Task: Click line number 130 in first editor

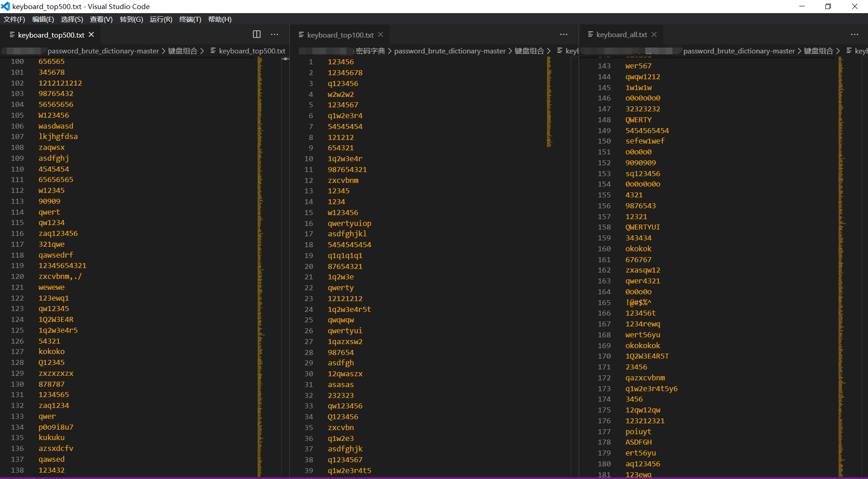Action: [x=18, y=384]
